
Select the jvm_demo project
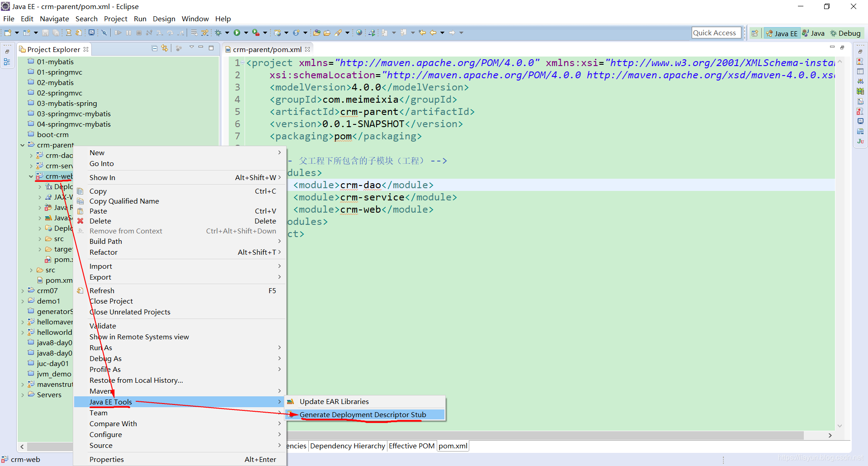point(49,374)
